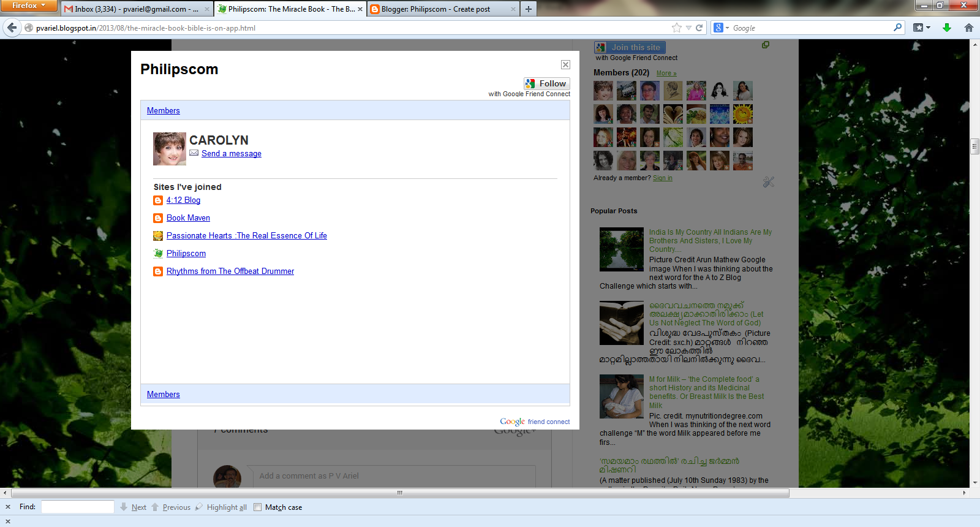Open the sunflower member avatar
This screenshot has width=980, height=527.
(x=743, y=114)
